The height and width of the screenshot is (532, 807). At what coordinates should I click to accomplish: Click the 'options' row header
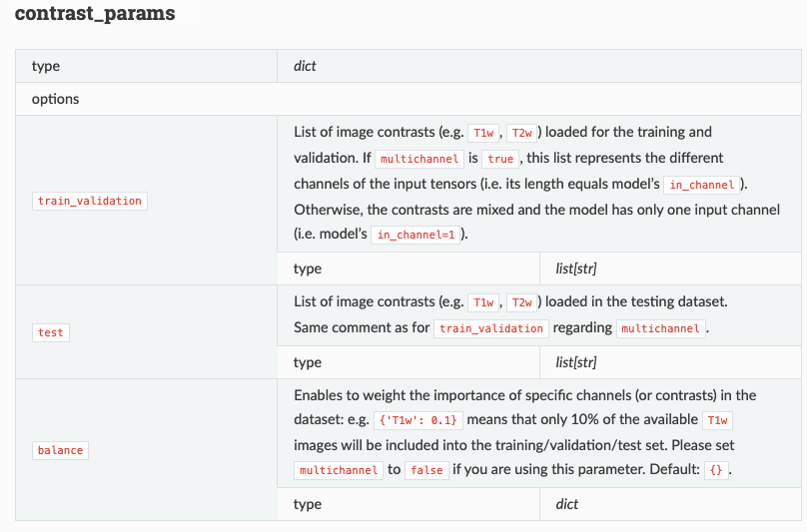(x=55, y=99)
